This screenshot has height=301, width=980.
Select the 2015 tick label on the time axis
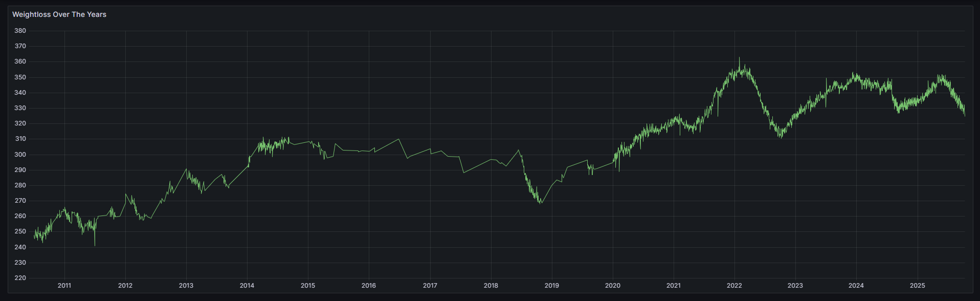coord(308,286)
